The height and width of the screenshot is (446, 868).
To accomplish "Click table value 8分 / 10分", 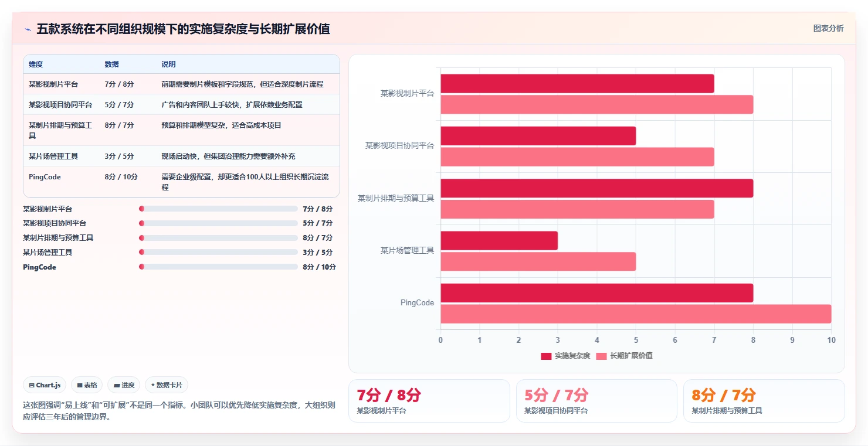I will [x=121, y=177].
